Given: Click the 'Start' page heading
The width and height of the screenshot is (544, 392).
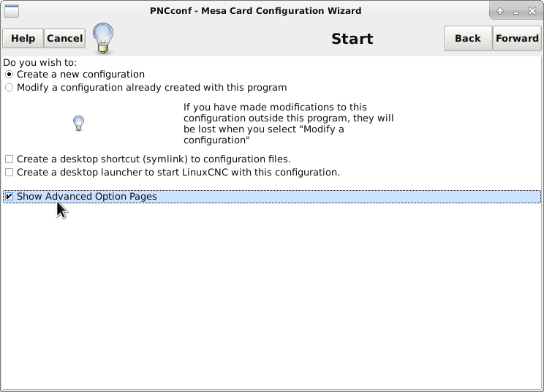Looking at the screenshot, I should (x=352, y=39).
